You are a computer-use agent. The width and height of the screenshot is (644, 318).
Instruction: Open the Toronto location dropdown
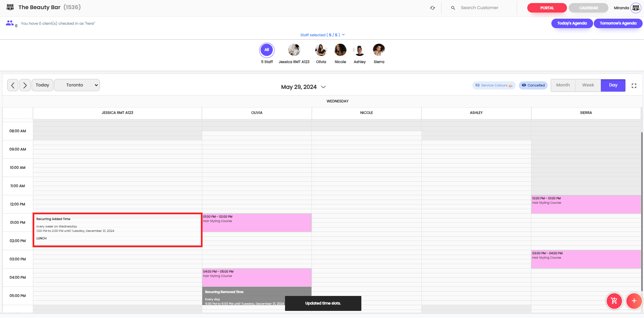pyautogui.click(x=77, y=85)
